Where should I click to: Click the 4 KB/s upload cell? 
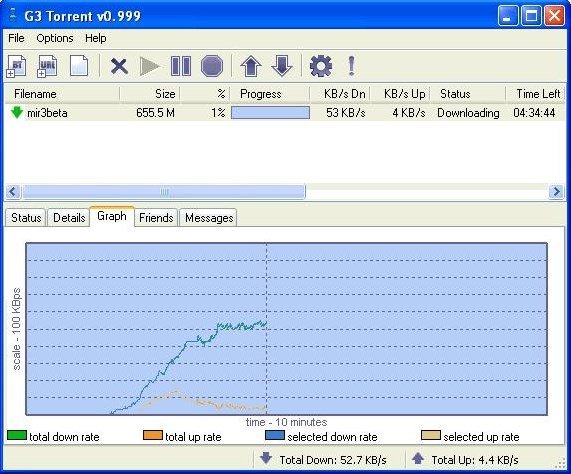coord(409,113)
